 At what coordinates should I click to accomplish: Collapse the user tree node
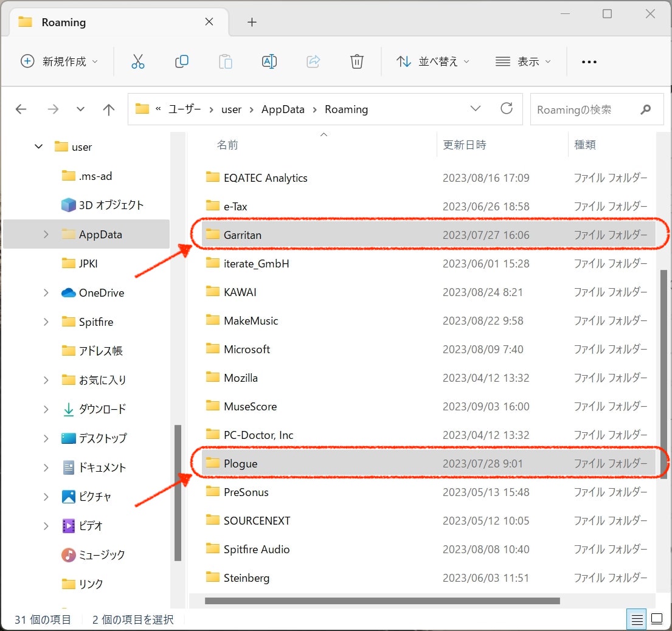tap(38, 147)
